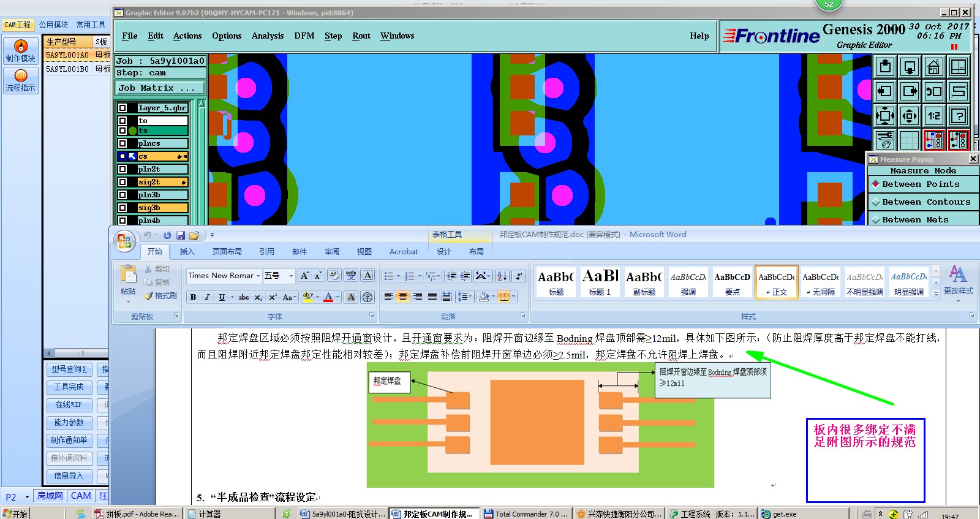Click the Strikethrough abc icon

(243, 297)
